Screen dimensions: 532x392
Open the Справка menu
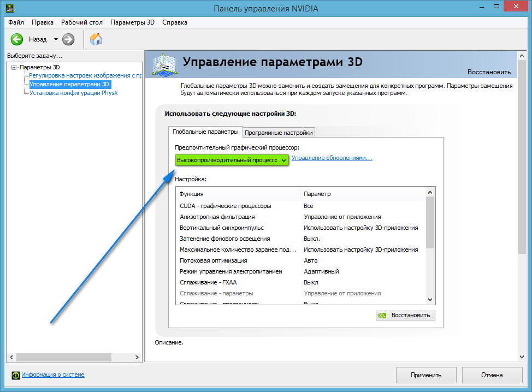tap(175, 22)
